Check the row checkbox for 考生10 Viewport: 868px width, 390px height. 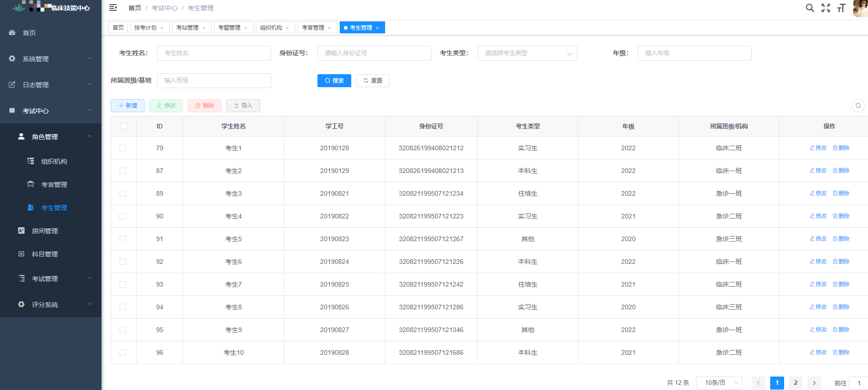point(123,352)
